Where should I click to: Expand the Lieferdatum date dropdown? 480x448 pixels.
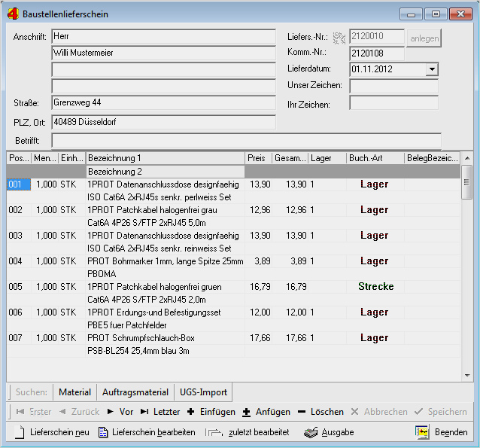tap(432, 69)
